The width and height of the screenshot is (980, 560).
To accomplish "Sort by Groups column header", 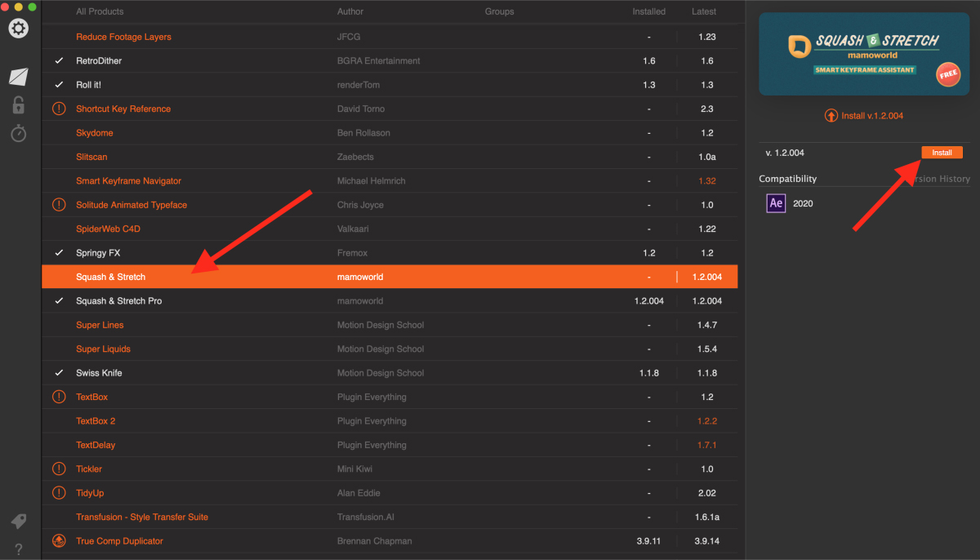I will tap(500, 11).
